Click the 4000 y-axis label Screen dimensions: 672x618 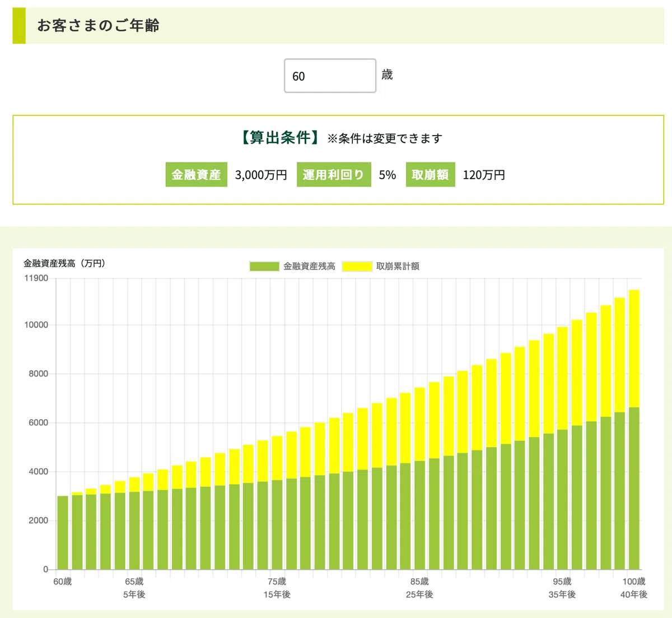39,472
